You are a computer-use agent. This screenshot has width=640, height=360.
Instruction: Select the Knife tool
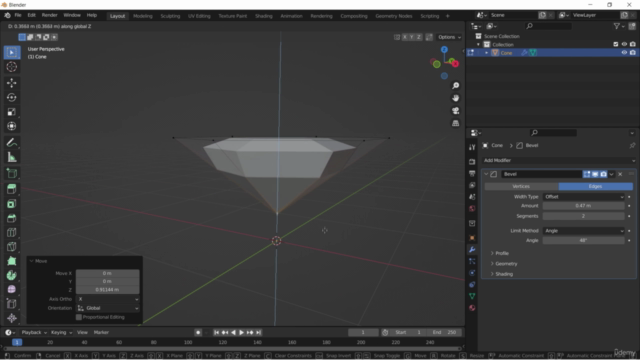(x=11, y=247)
